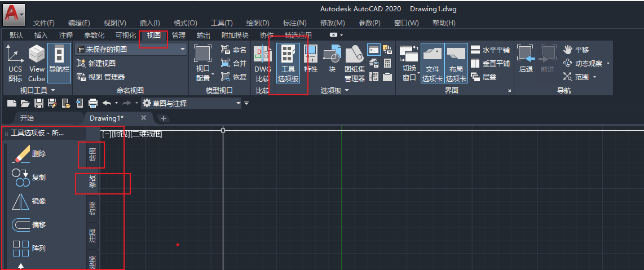Expand the 视口工具 panel arrow
The image size is (644, 270).
[x=52, y=90]
